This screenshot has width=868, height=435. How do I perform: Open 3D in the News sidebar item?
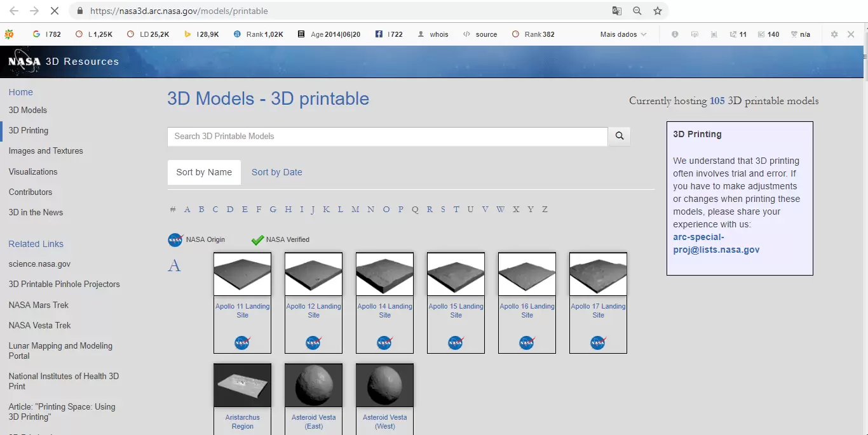point(36,212)
